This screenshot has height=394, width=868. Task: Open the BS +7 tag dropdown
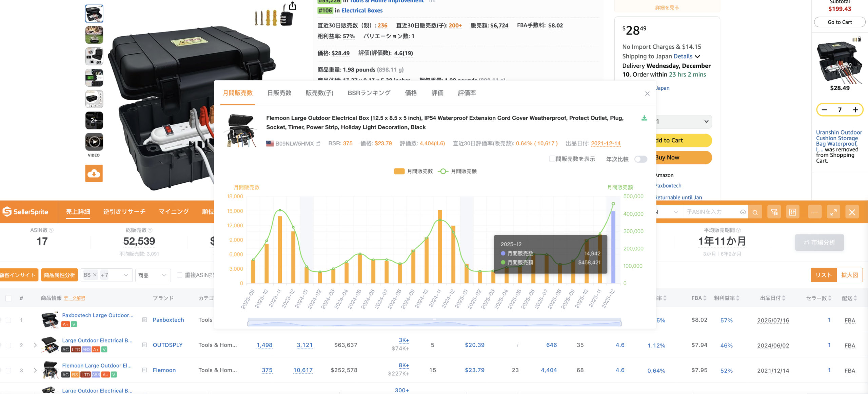pos(126,275)
